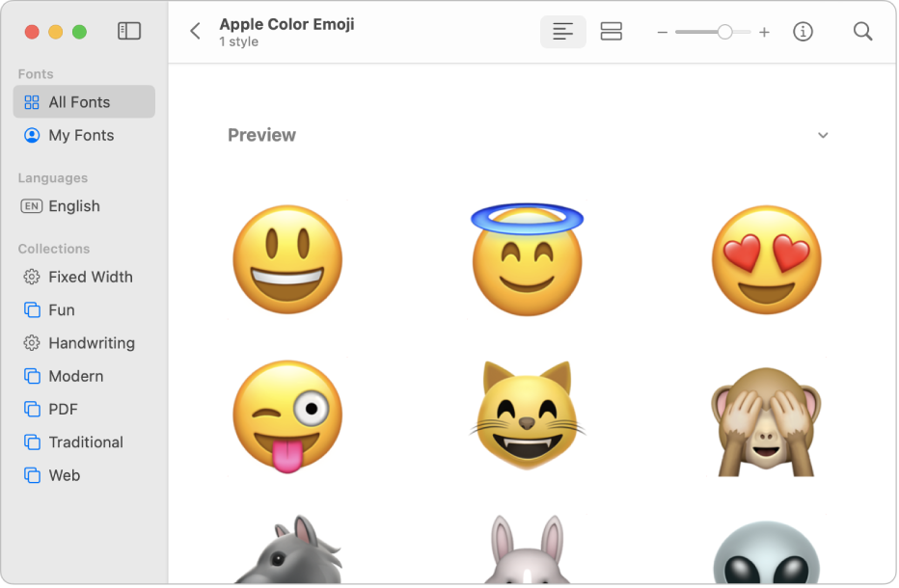Click the "1 style" subtitle text
This screenshot has width=899, height=588.
(x=238, y=41)
